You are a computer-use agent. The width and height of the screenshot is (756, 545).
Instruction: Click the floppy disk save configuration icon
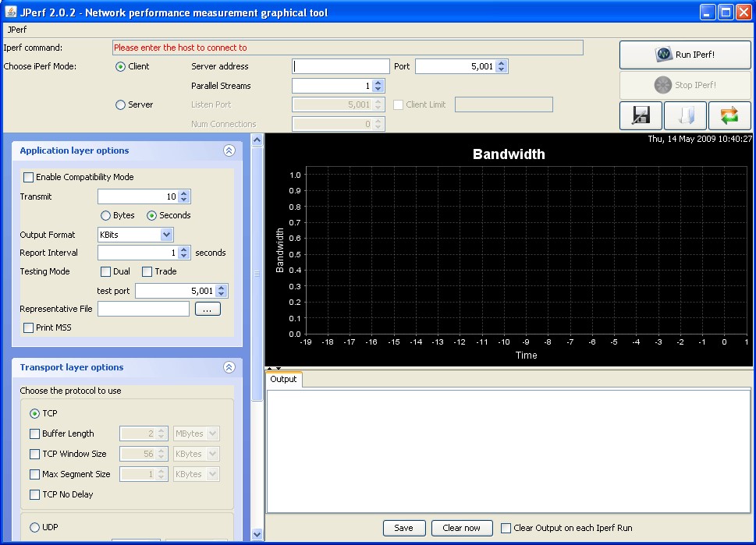click(x=641, y=115)
